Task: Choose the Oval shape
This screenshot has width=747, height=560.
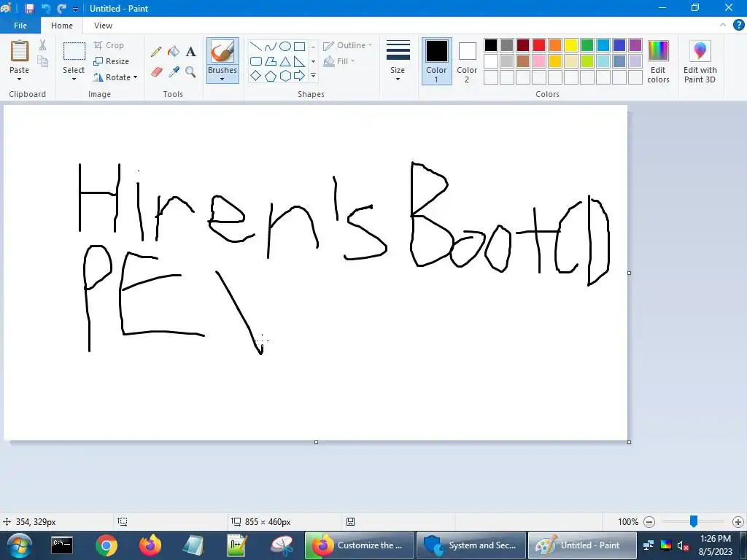Action: 285,46
